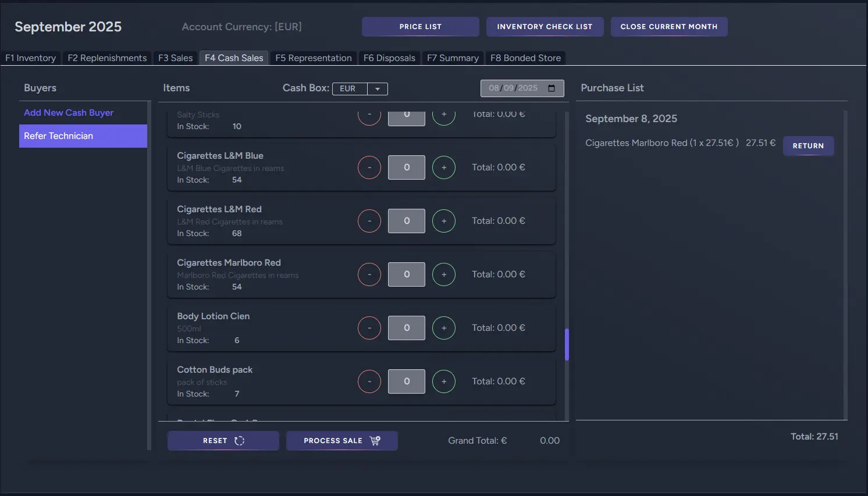Open the F1 Inventory tab
The height and width of the screenshot is (496, 868).
pos(31,58)
